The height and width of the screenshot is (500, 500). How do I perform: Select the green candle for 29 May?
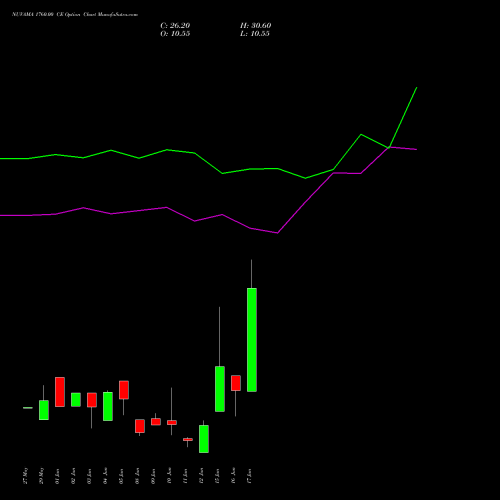(x=44, y=410)
